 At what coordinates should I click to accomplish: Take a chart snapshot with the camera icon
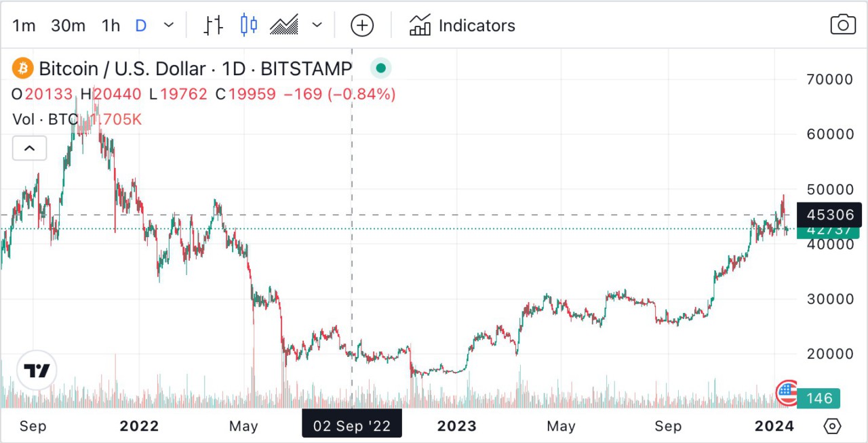coord(842,24)
